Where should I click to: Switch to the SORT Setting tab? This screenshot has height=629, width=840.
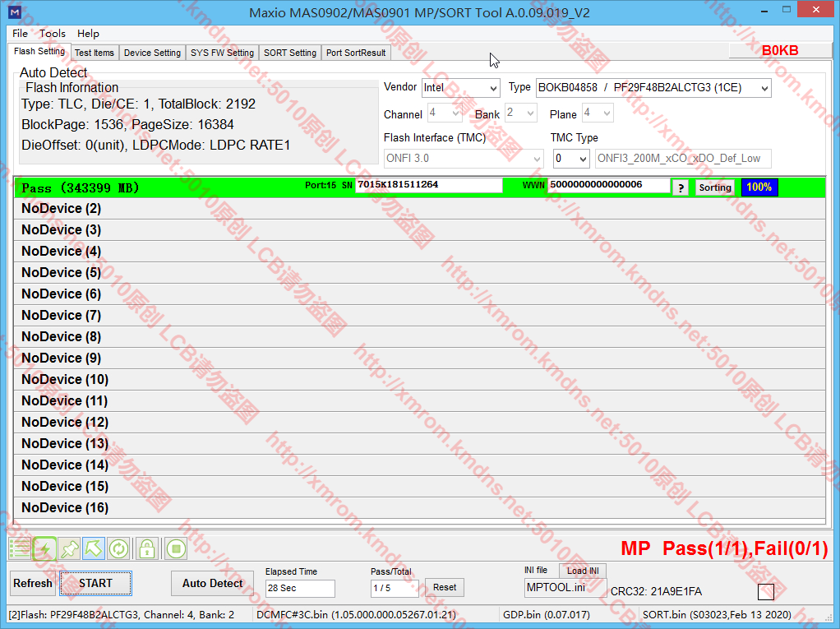pyautogui.click(x=289, y=53)
